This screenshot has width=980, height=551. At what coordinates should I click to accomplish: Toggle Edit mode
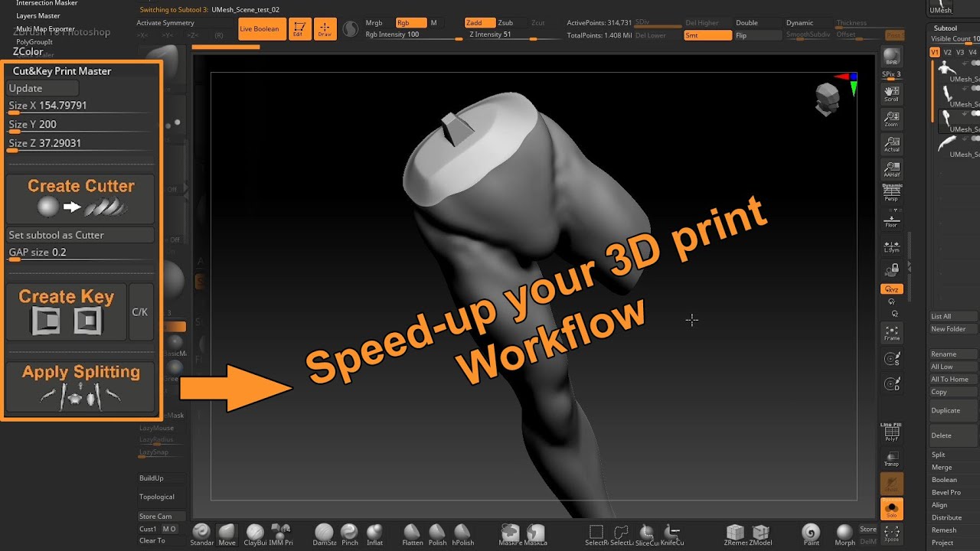299,29
